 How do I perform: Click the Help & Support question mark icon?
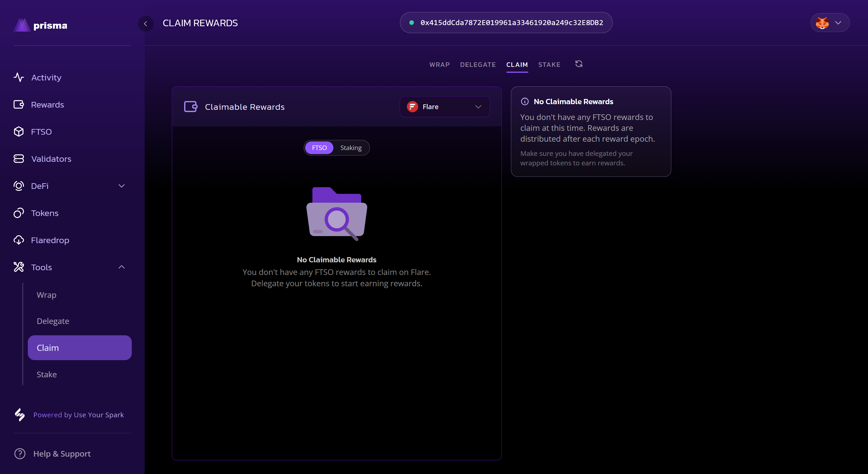point(20,453)
